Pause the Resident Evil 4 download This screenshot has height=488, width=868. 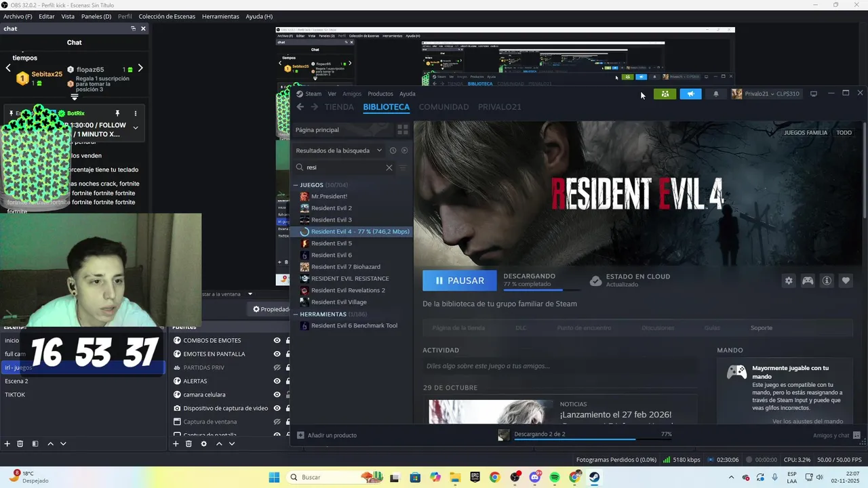(x=459, y=281)
